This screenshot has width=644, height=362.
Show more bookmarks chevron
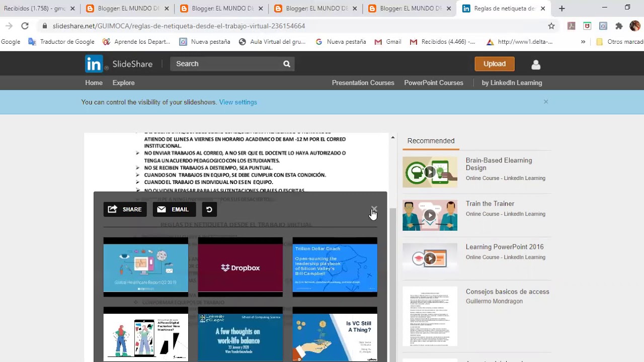click(583, 42)
